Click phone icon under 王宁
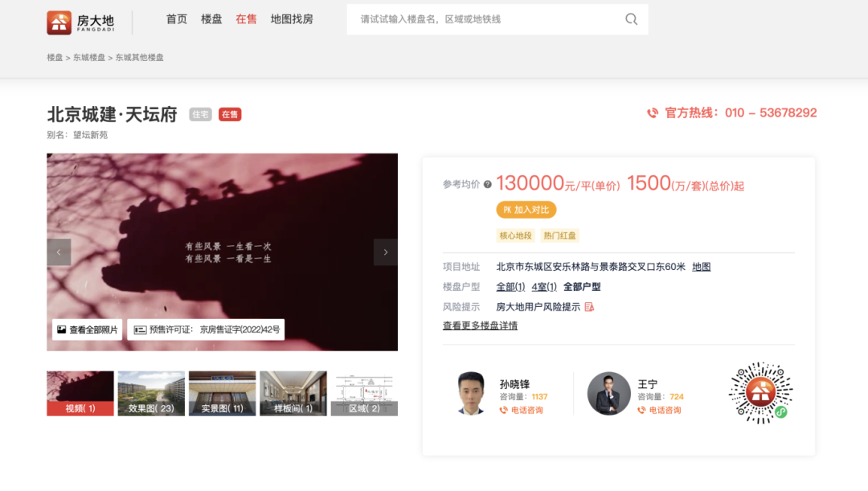Screen dimensions: 868x491 [641, 410]
